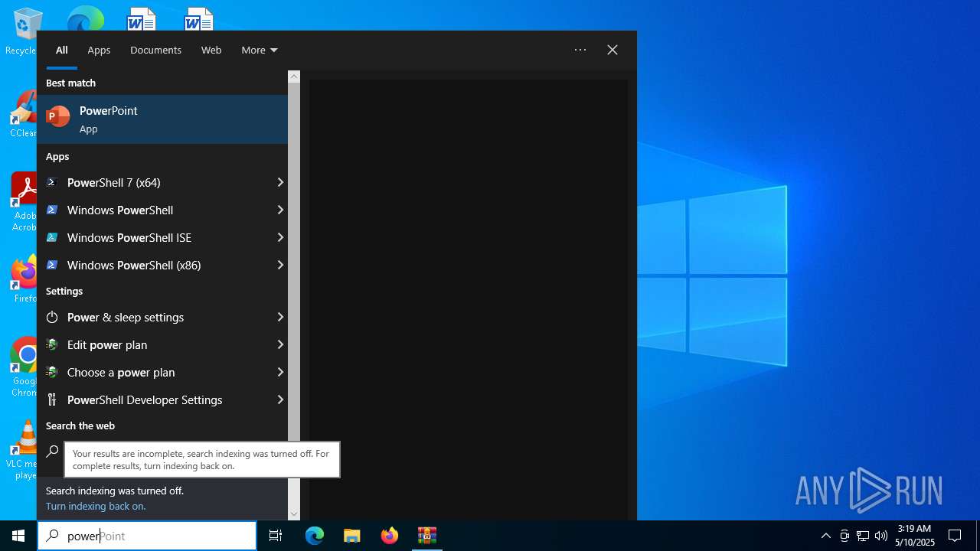Open the search panel options ellipsis
The image size is (980, 551).
pyautogui.click(x=580, y=50)
